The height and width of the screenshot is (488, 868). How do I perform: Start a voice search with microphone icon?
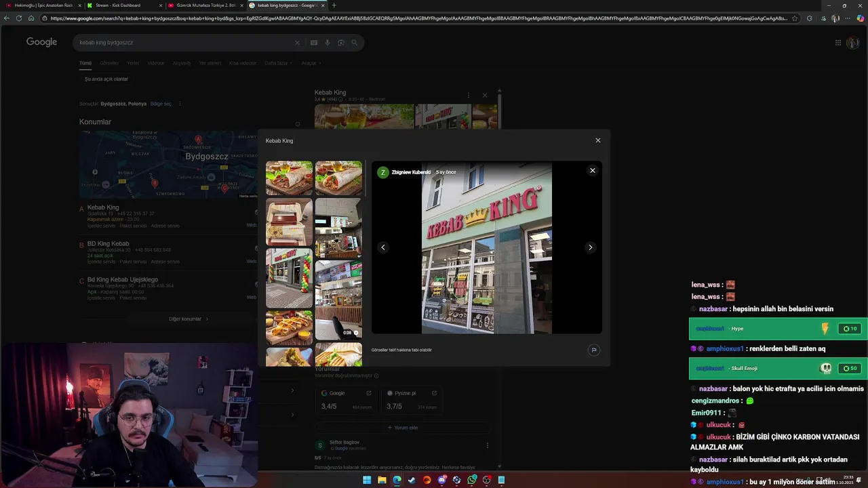click(328, 43)
